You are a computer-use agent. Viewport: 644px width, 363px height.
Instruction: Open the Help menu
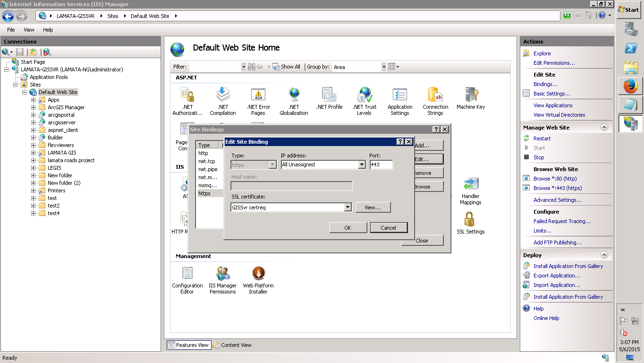coord(48,30)
